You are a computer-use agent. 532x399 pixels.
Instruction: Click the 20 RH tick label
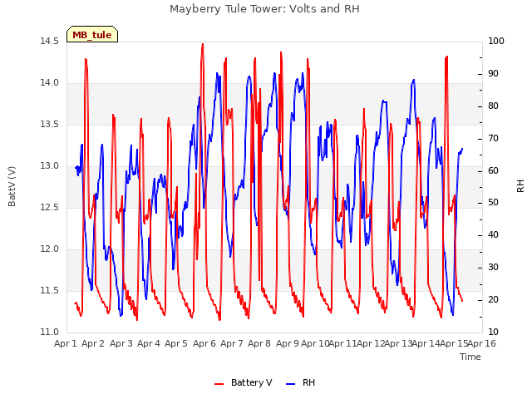(493, 299)
